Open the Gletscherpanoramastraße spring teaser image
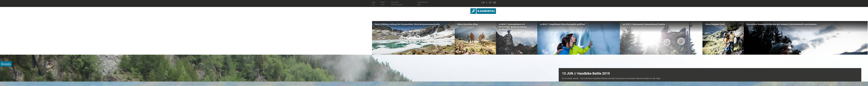This screenshot has height=86, width=868. pos(413,38)
